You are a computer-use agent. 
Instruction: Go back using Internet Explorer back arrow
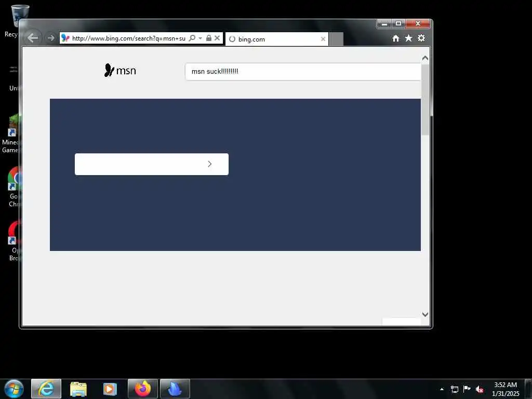[33, 37]
